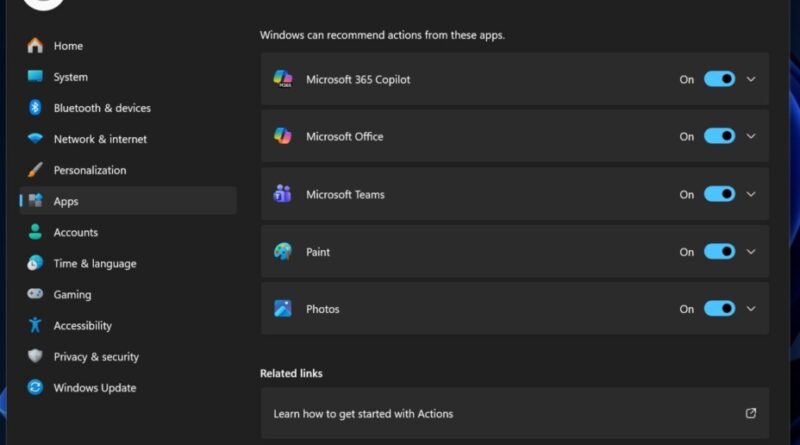Expand the Microsoft 365 Copilot chevron

[x=751, y=79]
